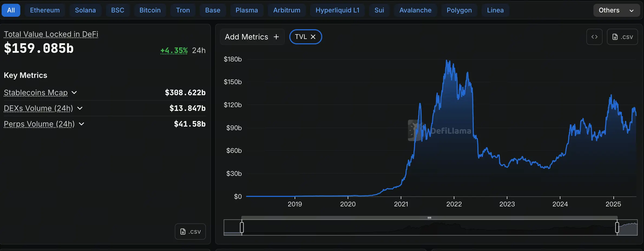Click the Key Metrics heading
This screenshot has width=644, height=251.
point(25,75)
